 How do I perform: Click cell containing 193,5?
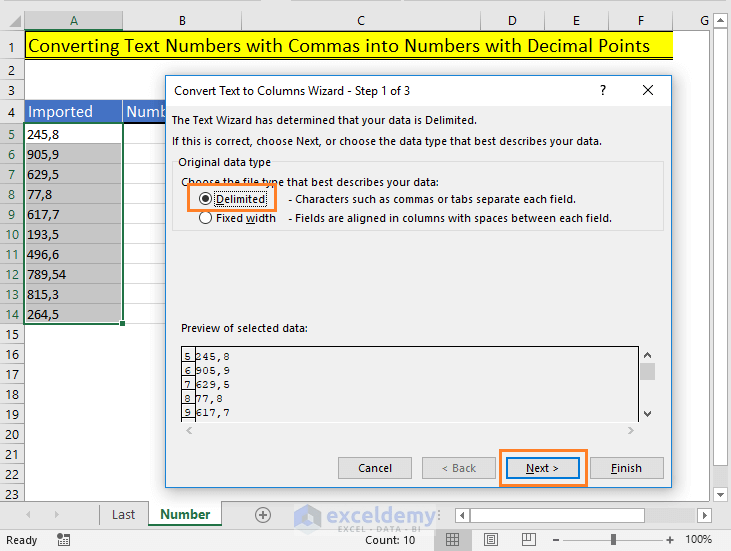pos(74,234)
